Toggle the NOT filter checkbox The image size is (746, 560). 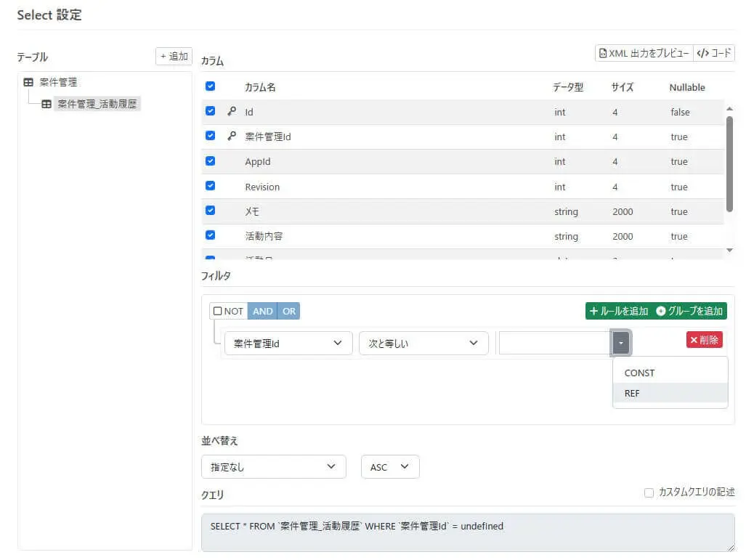pyautogui.click(x=218, y=311)
